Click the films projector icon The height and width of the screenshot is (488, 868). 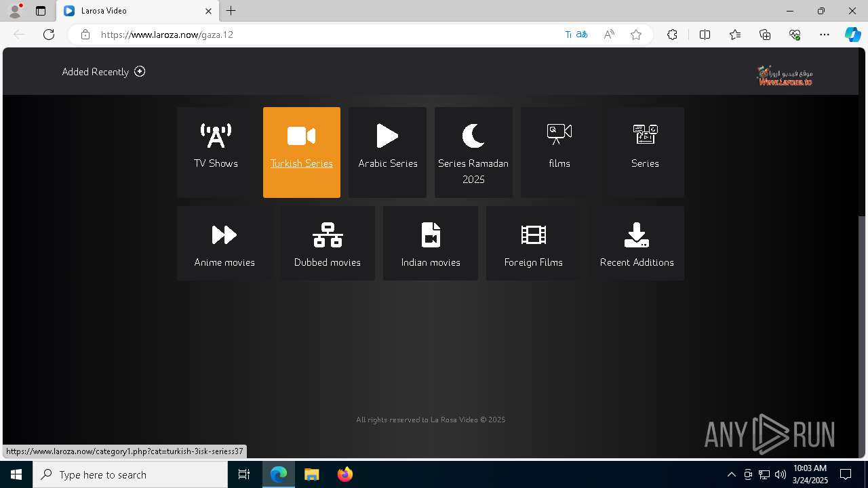click(559, 134)
